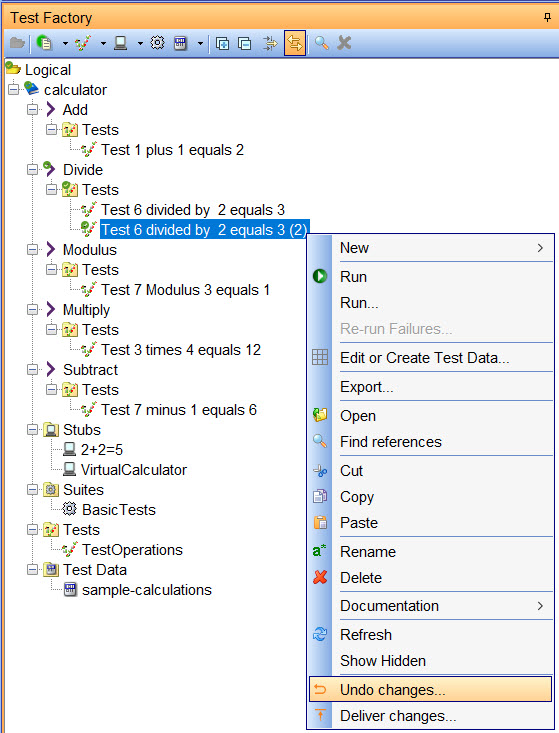Collapse the Add operation node
Viewport: 559px width, 733px height.
pyautogui.click(x=32, y=109)
